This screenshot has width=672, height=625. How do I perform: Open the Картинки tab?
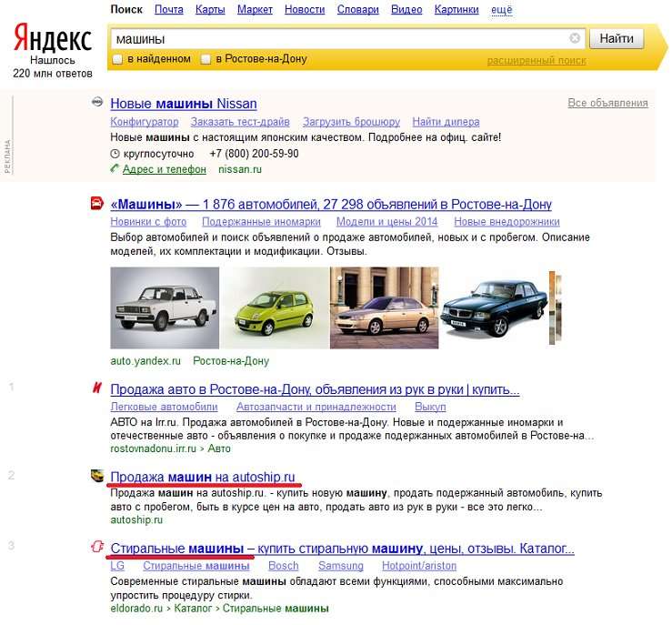(x=456, y=9)
